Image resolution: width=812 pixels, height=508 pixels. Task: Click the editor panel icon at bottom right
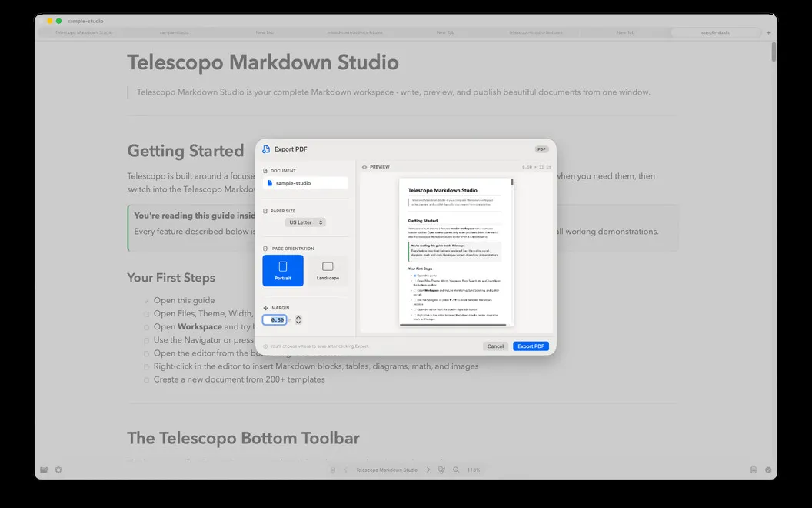(x=754, y=470)
